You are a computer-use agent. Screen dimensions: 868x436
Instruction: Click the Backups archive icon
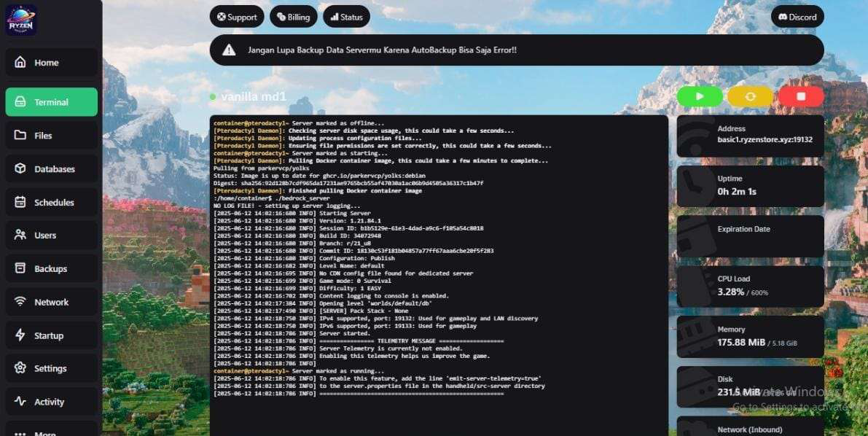pos(20,268)
